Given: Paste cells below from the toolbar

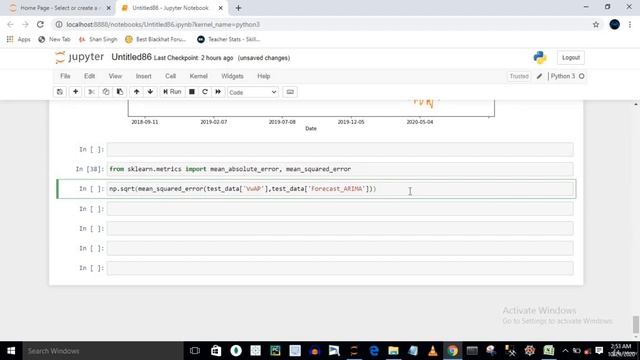Looking at the screenshot, I should point(120,92).
